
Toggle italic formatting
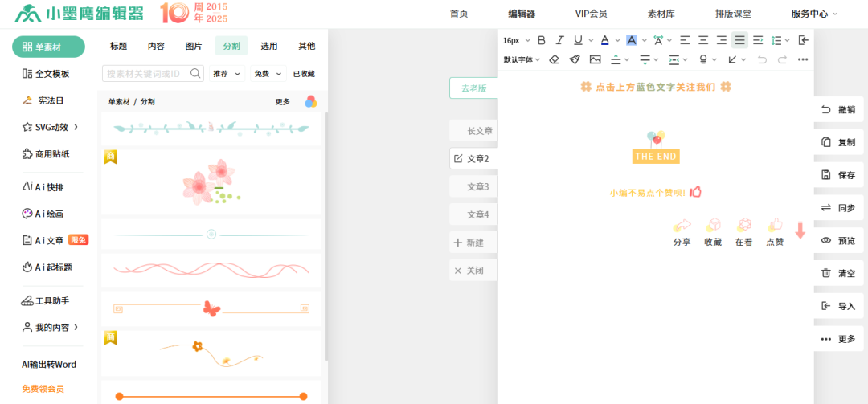(x=559, y=40)
